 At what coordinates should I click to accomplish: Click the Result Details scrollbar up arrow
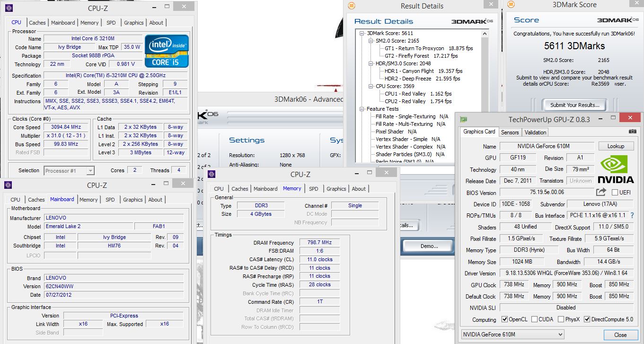485,34
